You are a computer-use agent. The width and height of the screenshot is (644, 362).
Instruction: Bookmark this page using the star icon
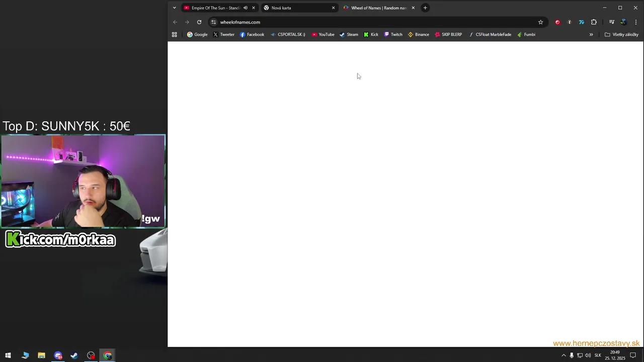point(540,22)
